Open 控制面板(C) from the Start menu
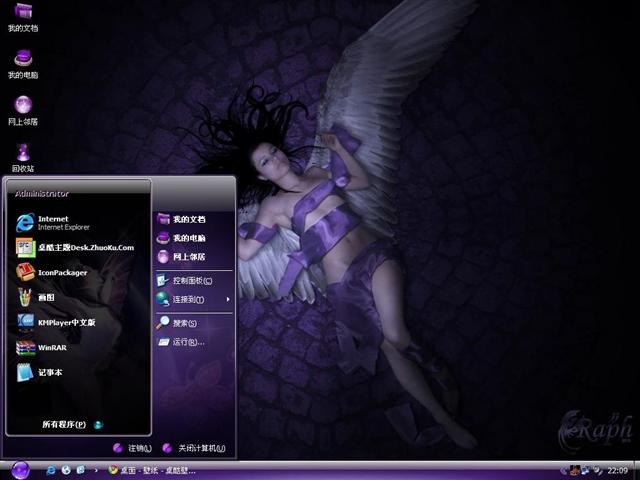The height and width of the screenshot is (480, 640). point(192,280)
